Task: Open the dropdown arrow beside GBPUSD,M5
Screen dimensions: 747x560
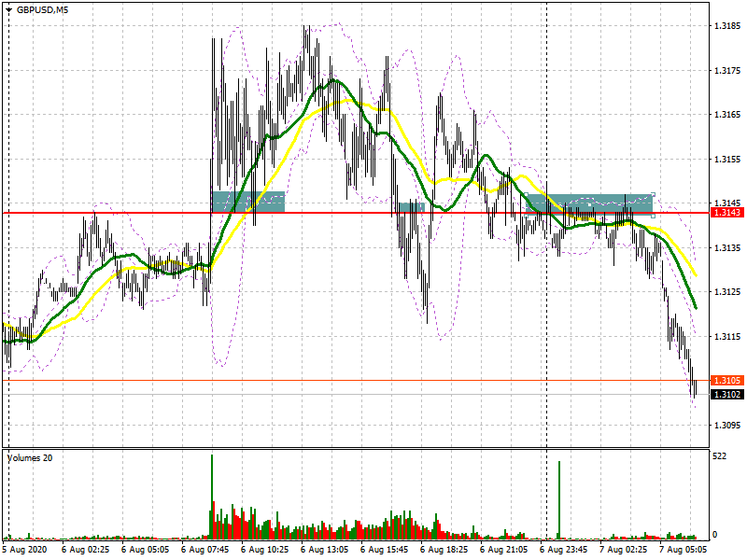Action: (x=8, y=9)
